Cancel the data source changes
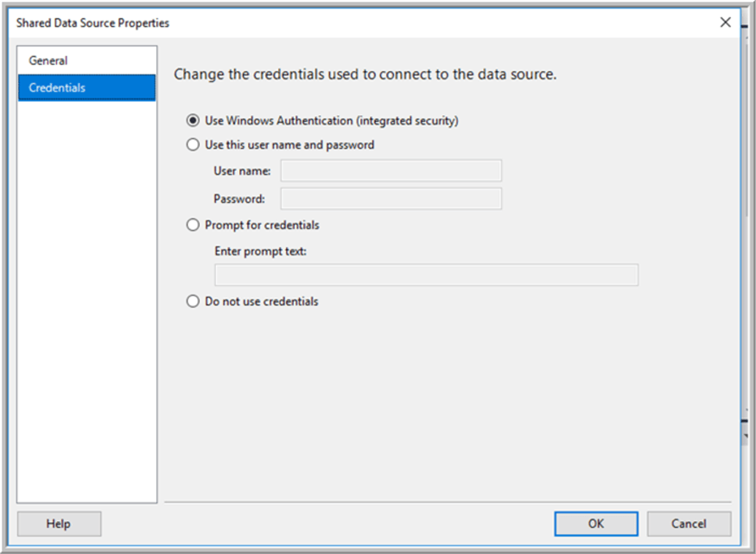Image resolution: width=756 pixels, height=554 pixels. tap(689, 524)
